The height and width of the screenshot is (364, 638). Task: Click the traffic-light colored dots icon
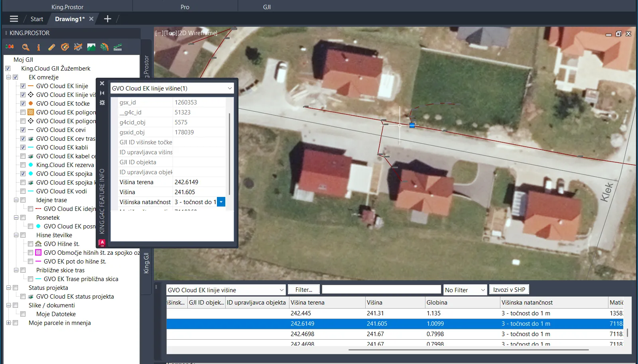[x=10, y=47]
